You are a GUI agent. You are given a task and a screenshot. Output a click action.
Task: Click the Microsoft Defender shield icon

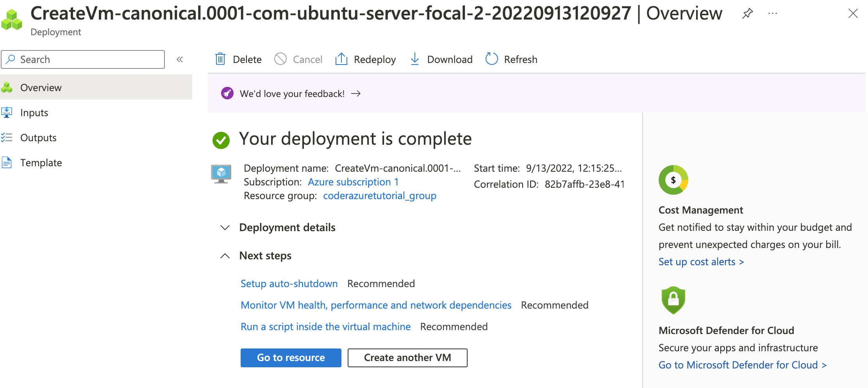[673, 300]
